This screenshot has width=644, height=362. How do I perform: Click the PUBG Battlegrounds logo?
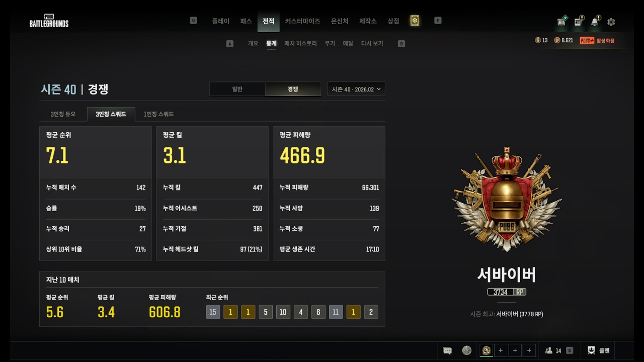tap(49, 21)
